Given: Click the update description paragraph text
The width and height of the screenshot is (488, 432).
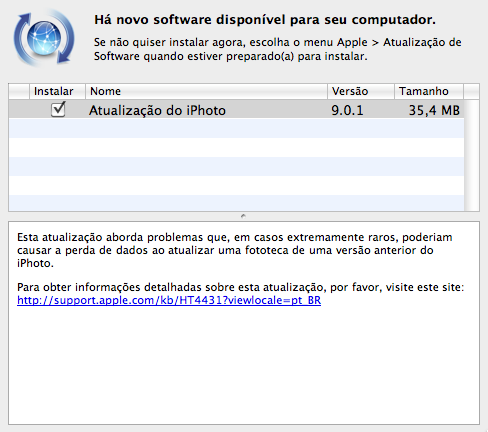Looking at the screenshot, I should click(x=235, y=250).
